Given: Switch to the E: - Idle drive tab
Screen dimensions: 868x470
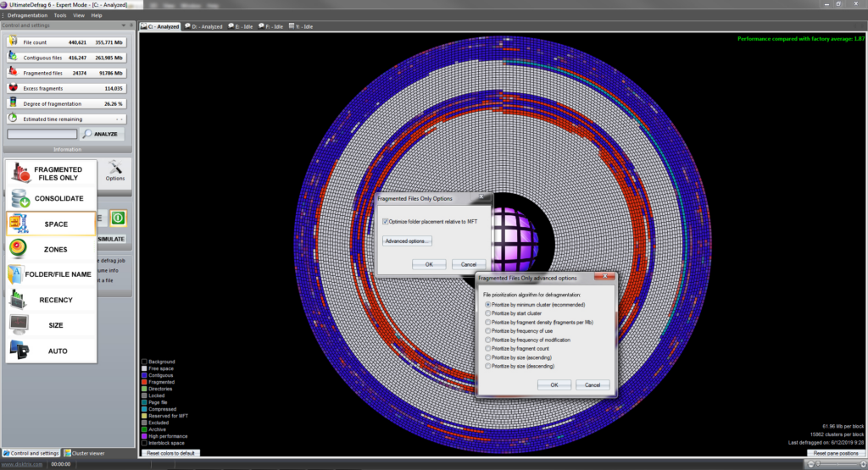Looking at the screenshot, I should pyautogui.click(x=240, y=26).
